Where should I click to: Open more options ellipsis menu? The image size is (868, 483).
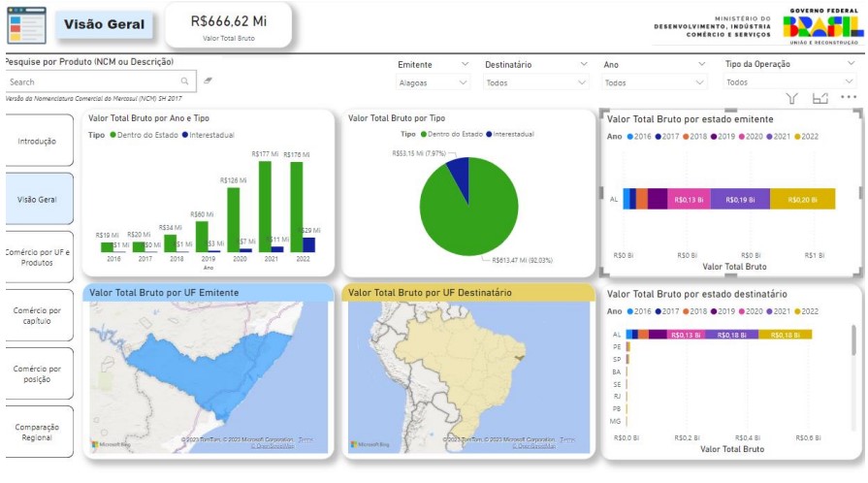click(x=849, y=97)
